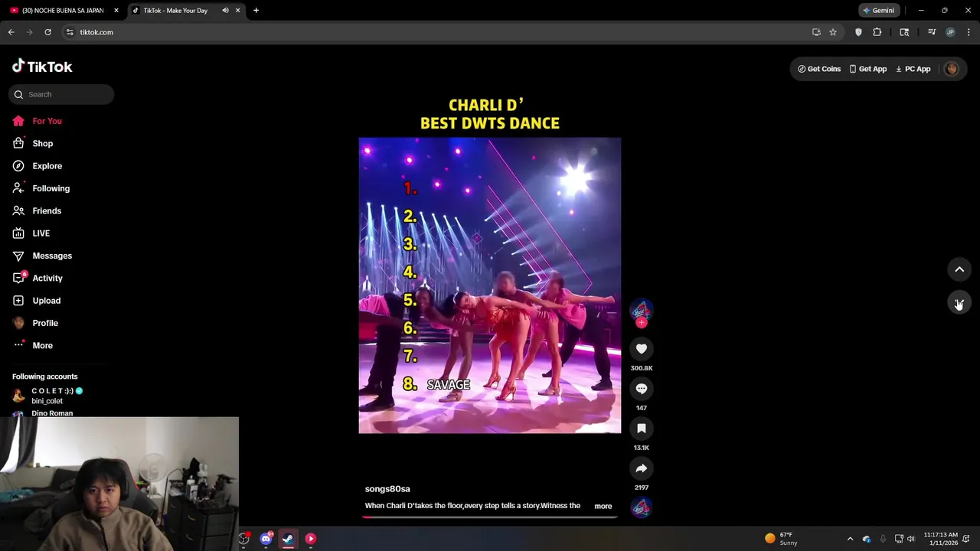Click the Get Coins button
This screenshot has height=551, width=980.
click(x=819, y=69)
